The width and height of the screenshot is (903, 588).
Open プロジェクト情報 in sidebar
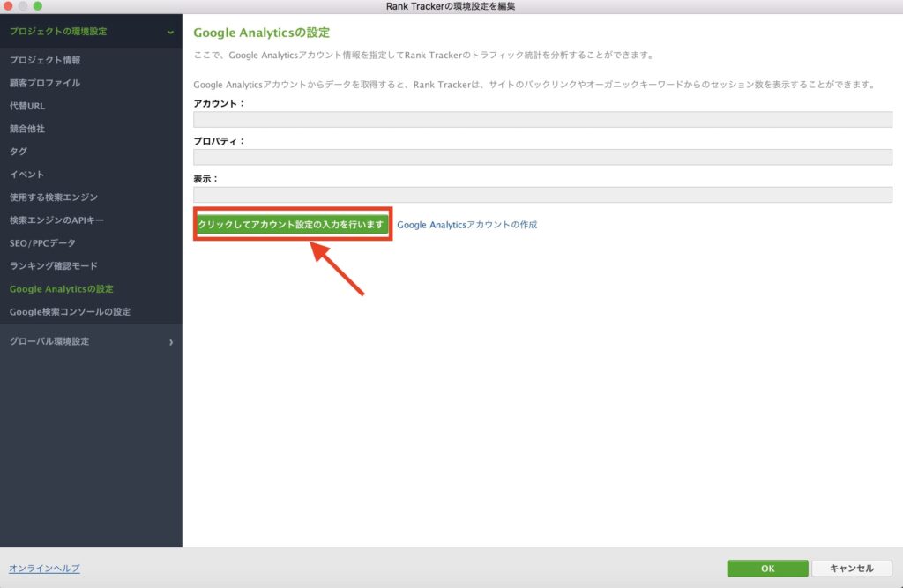click(45, 60)
